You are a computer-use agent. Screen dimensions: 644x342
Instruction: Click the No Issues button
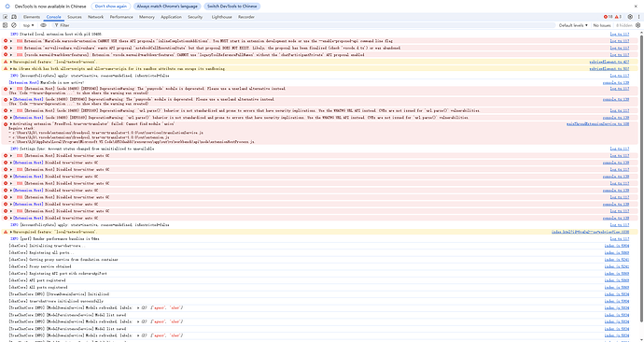(x=602, y=25)
